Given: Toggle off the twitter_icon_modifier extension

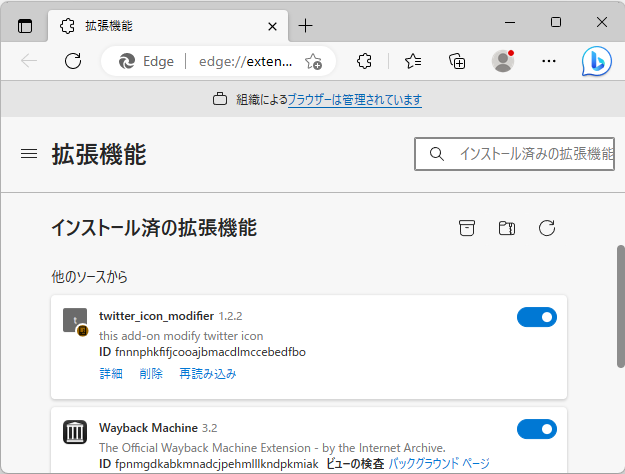Looking at the screenshot, I should point(537,317).
